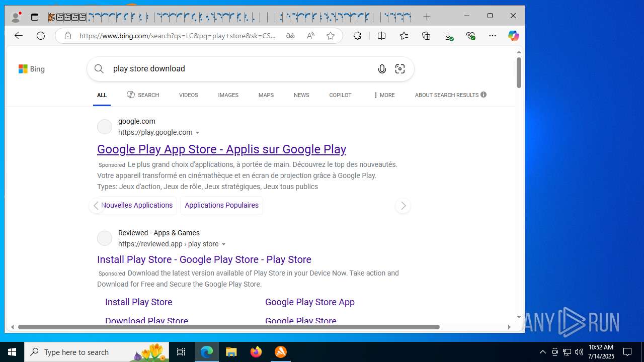Screen dimensions: 644x362
Task: Open the tab actions menu icon
Action: [x=35, y=17]
